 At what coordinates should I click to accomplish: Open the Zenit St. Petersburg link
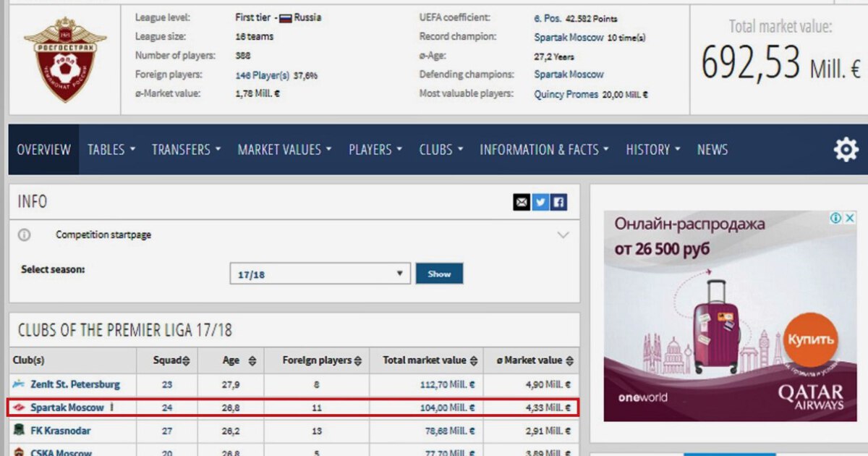[x=75, y=384]
